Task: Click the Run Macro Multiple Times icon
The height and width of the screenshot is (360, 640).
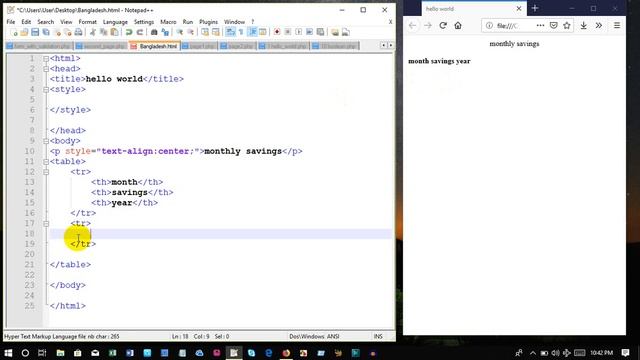Action: [309, 32]
